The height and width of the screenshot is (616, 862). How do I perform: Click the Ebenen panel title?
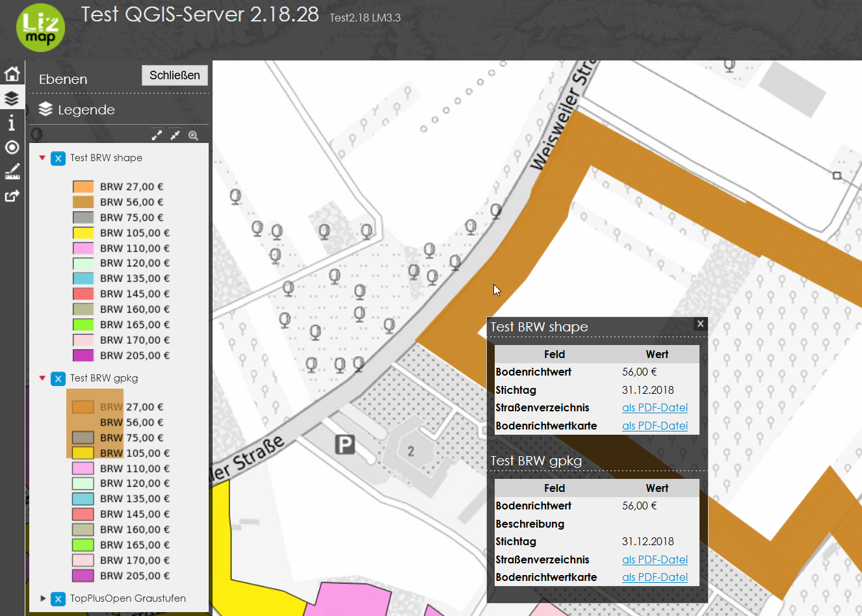[x=62, y=79]
